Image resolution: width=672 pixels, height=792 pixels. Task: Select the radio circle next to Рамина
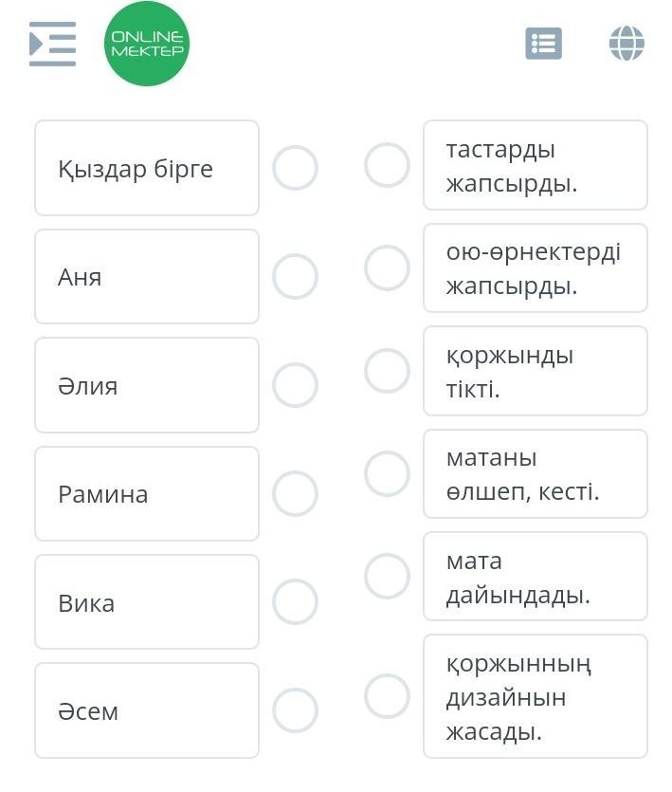(295, 493)
